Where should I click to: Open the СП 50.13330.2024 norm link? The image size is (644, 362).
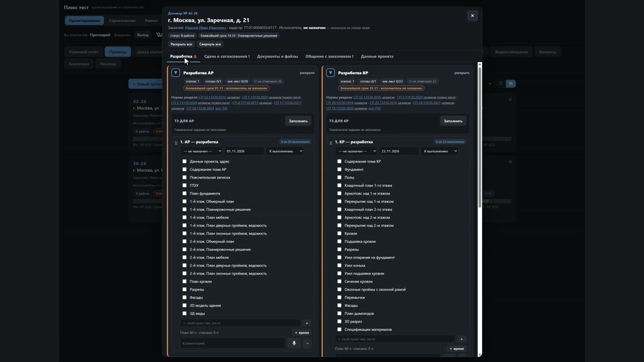coord(200,108)
